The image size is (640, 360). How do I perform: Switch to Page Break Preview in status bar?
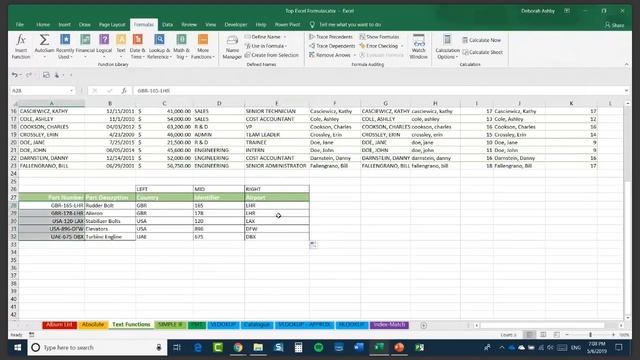point(556,335)
